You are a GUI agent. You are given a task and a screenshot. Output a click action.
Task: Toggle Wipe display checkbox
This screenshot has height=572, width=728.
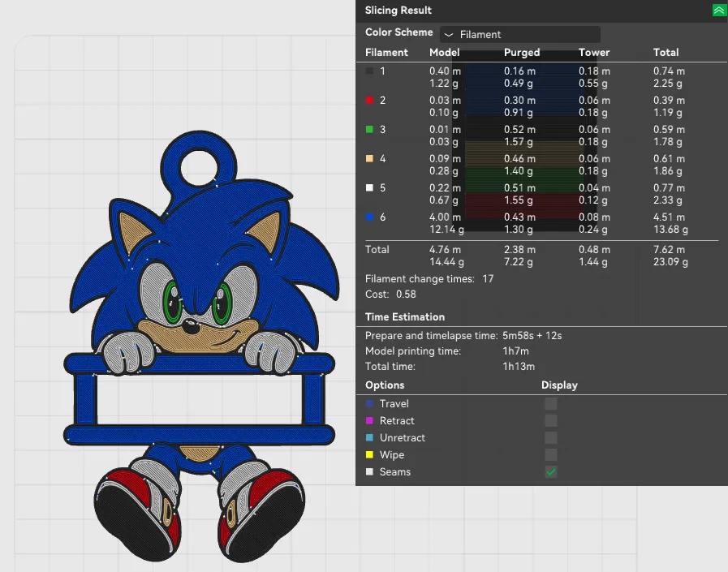[550, 454]
